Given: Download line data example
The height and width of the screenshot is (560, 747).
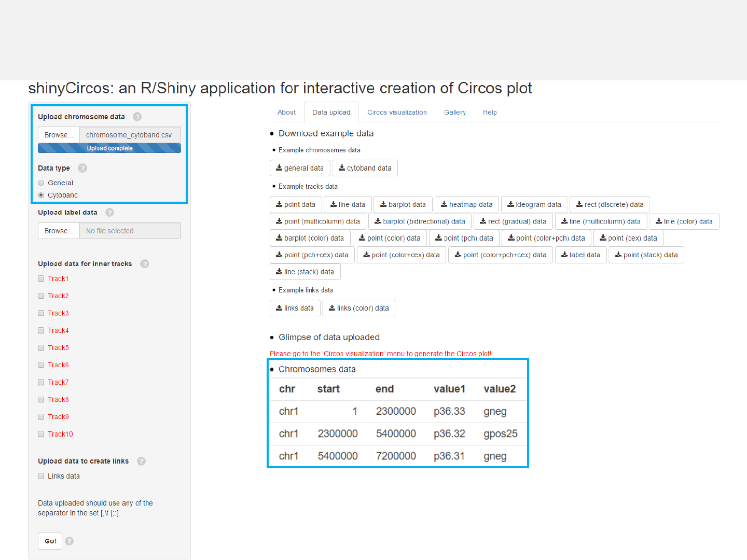Looking at the screenshot, I should click(348, 204).
